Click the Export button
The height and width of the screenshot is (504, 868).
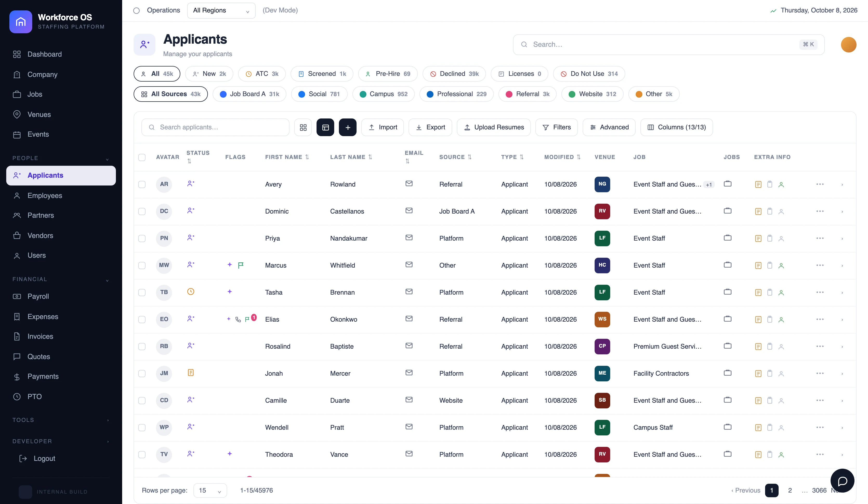click(430, 127)
